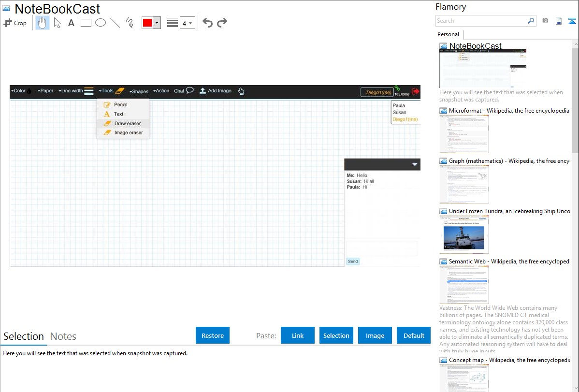Select Text from the Tools menu

pos(123,114)
